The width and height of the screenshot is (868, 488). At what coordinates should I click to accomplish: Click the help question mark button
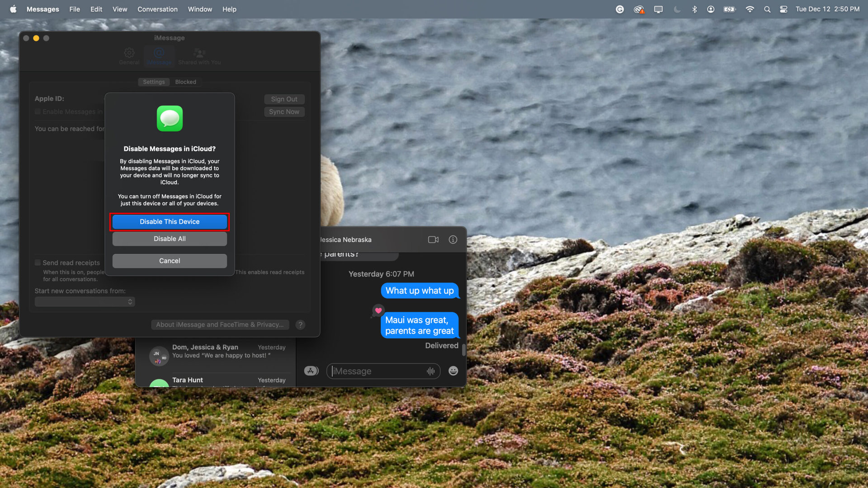click(300, 324)
